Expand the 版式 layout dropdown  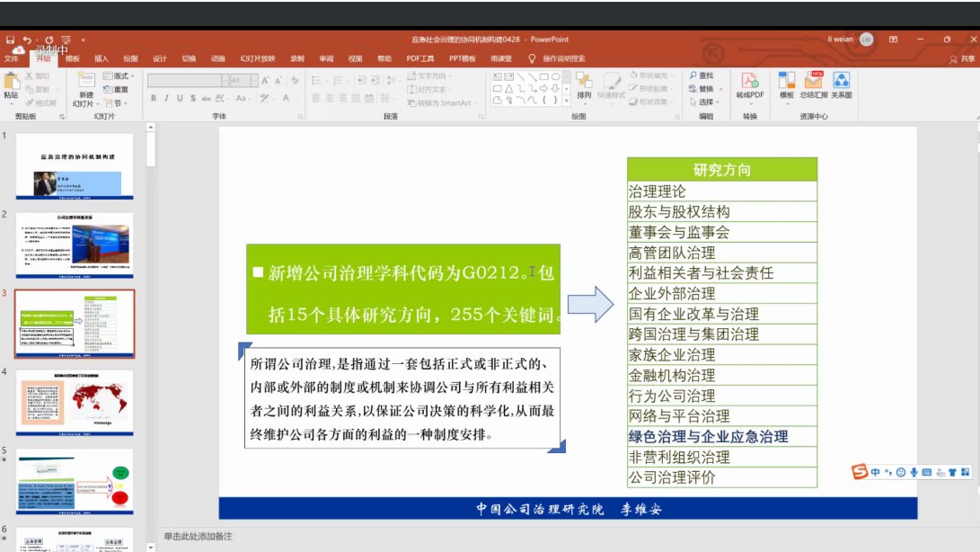pyautogui.click(x=118, y=76)
